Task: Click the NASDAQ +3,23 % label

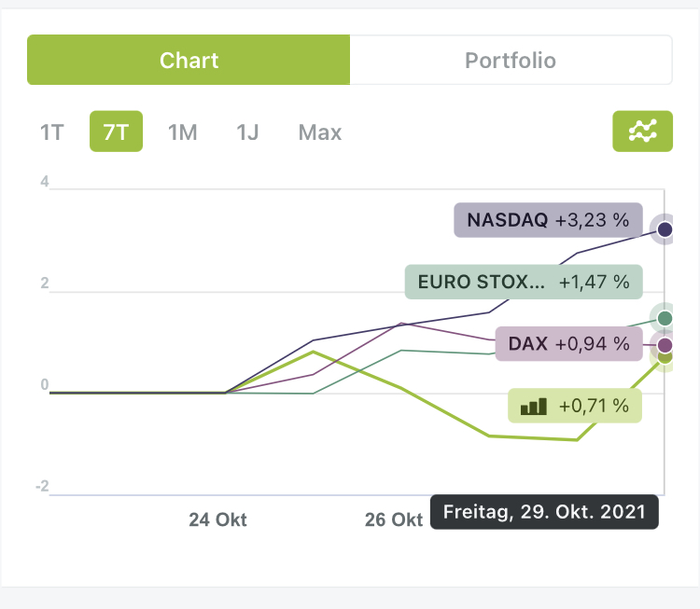Action: tap(548, 221)
